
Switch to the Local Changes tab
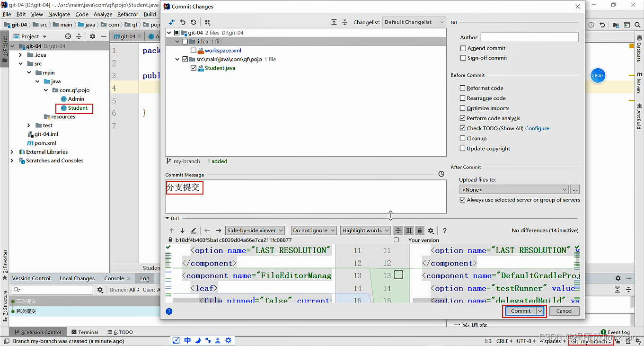(x=77, y=278)
